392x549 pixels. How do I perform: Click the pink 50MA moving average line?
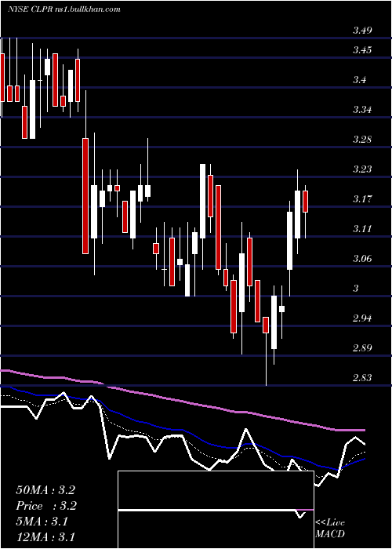(x=182, y=402)
